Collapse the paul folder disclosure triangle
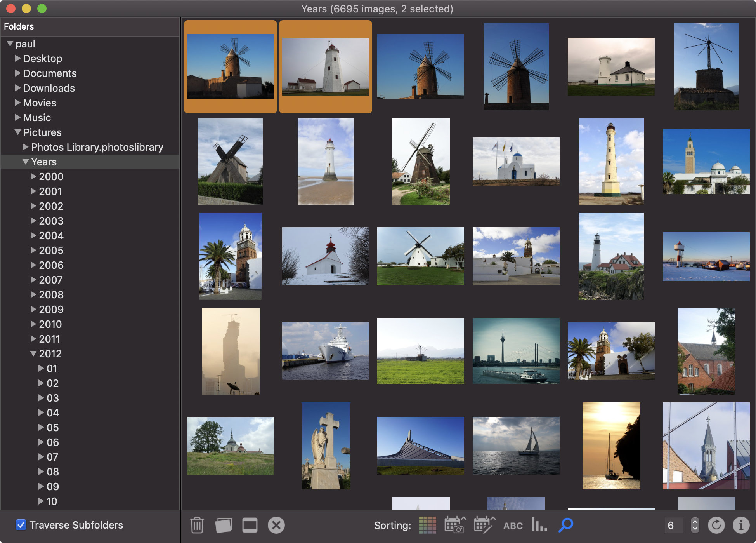Viewport: 756px width, 543px height. click(x=10, y=44)
